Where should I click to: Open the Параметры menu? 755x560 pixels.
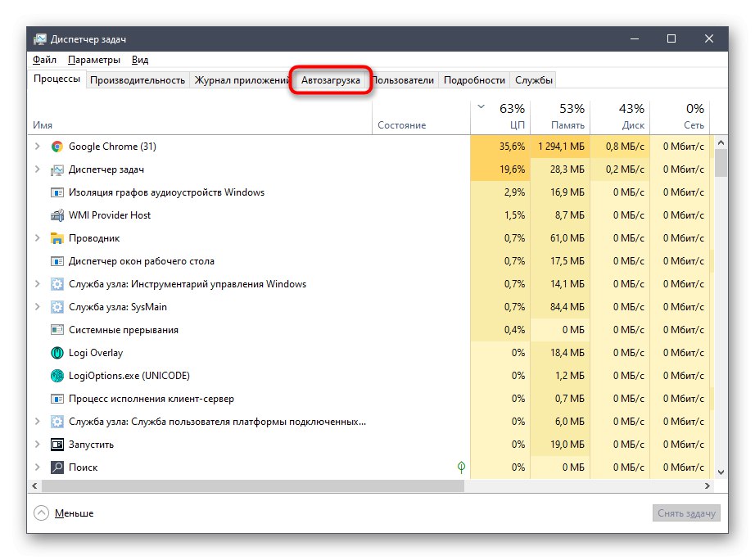pyautogui.click(x=94, y=60)
